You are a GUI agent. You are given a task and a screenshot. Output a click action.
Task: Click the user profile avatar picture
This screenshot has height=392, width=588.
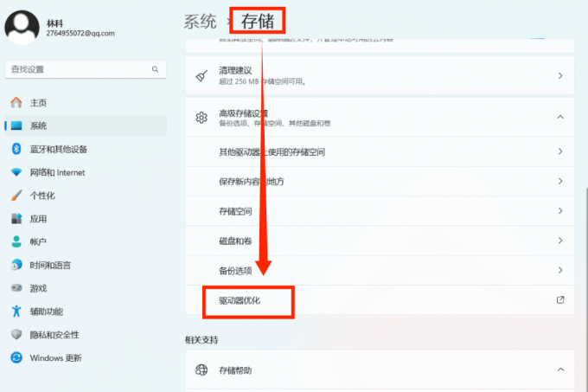pos(22,28)
